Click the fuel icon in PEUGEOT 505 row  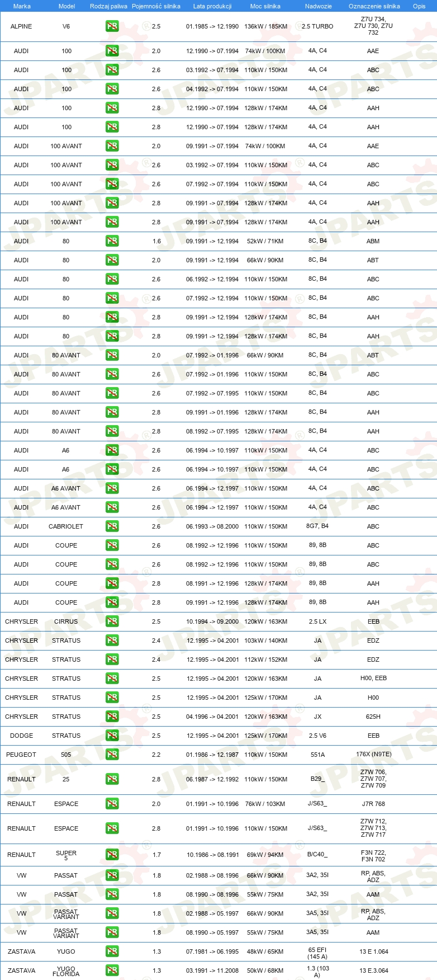pos(112,755)
